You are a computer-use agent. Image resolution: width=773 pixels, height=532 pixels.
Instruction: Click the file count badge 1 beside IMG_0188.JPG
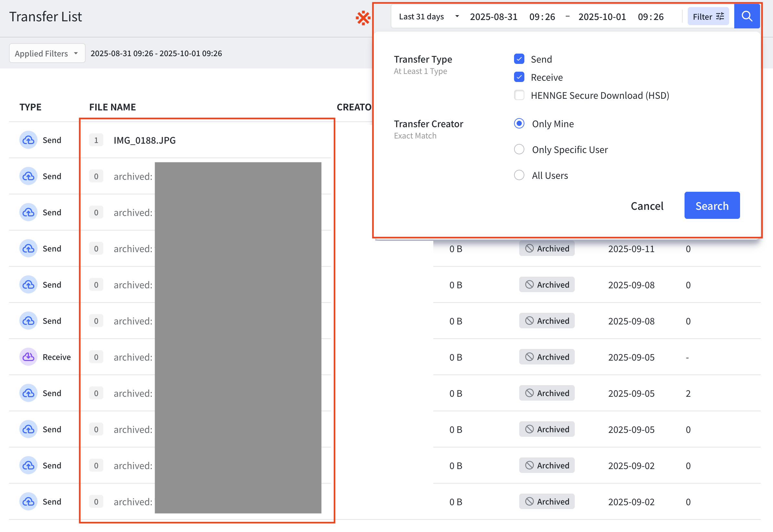(96, 140)
